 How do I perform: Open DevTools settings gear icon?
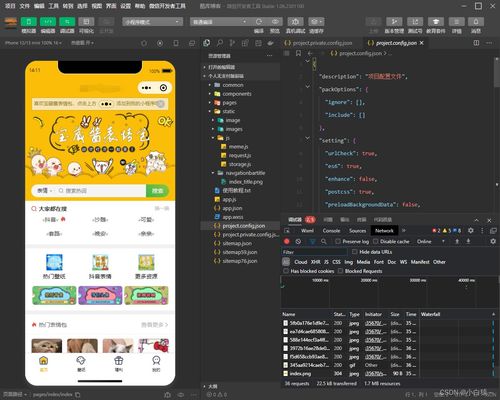click(471, 231)
